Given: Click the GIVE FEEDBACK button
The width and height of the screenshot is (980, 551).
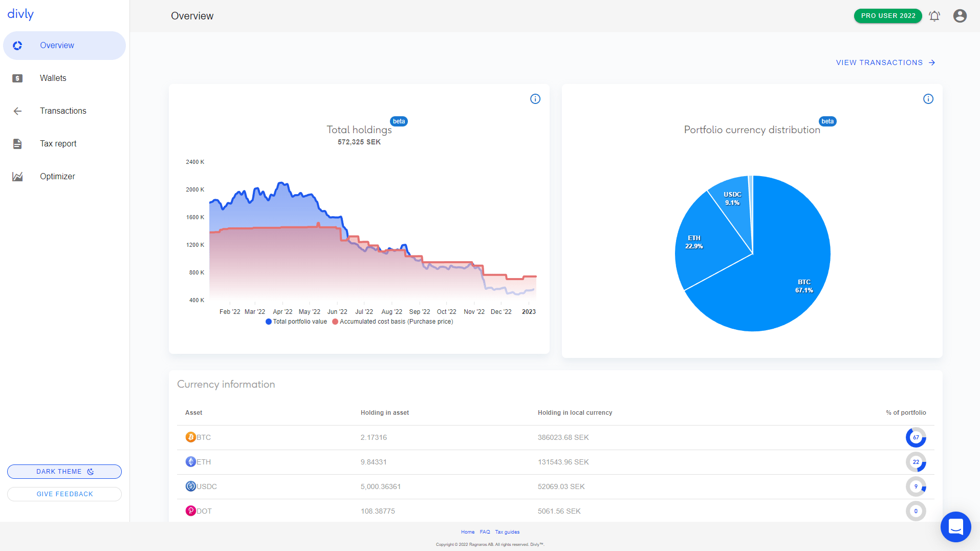Looking at the screenshot, I should coord(64,494).
